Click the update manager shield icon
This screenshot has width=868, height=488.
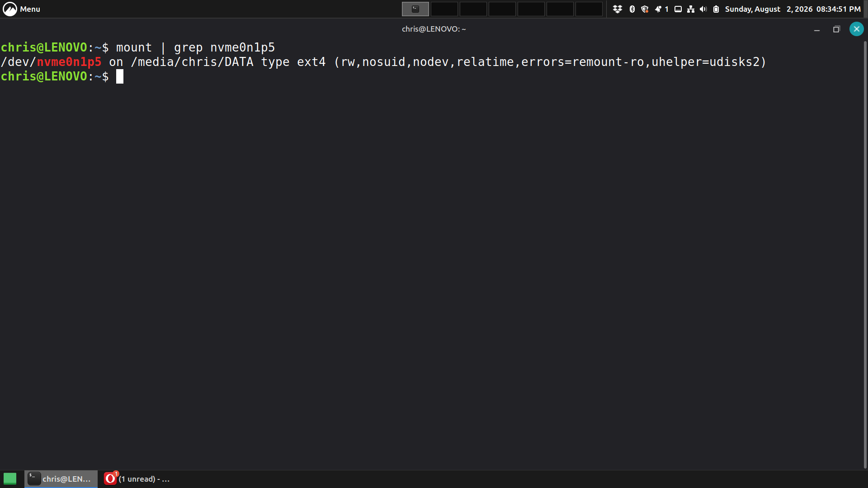(x=645, y=9)
